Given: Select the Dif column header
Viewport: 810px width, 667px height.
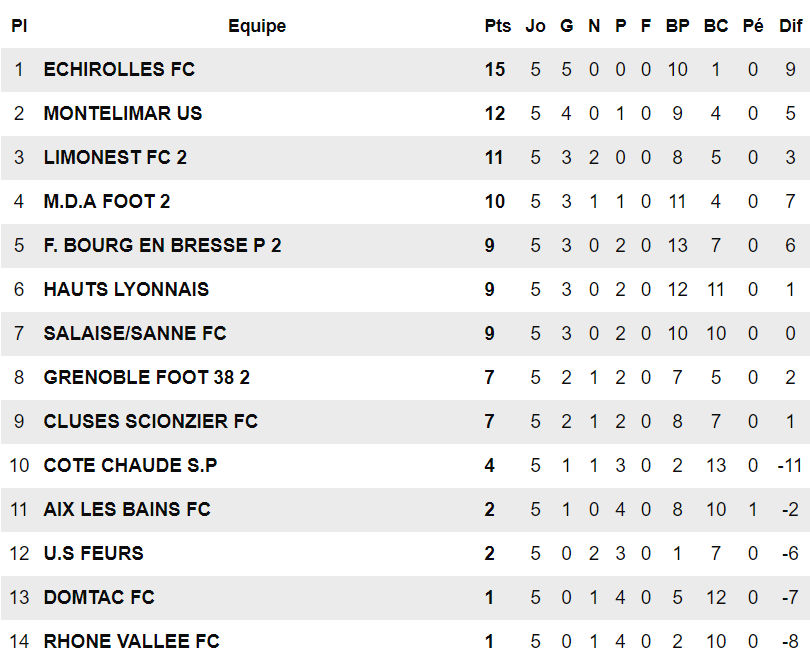Looking at the screenshot, I should click(790, 27).
